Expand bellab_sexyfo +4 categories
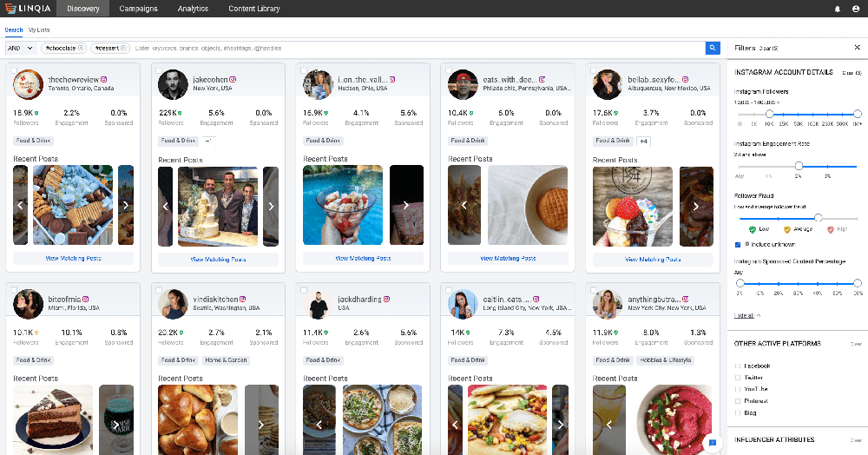Viewport: 868px width, 455px height. coord(643,142)
